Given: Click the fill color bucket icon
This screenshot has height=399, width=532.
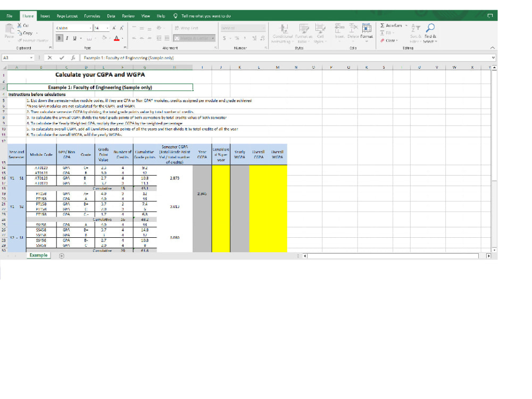Looking at the screenshot, I should (x=104, y=38).
